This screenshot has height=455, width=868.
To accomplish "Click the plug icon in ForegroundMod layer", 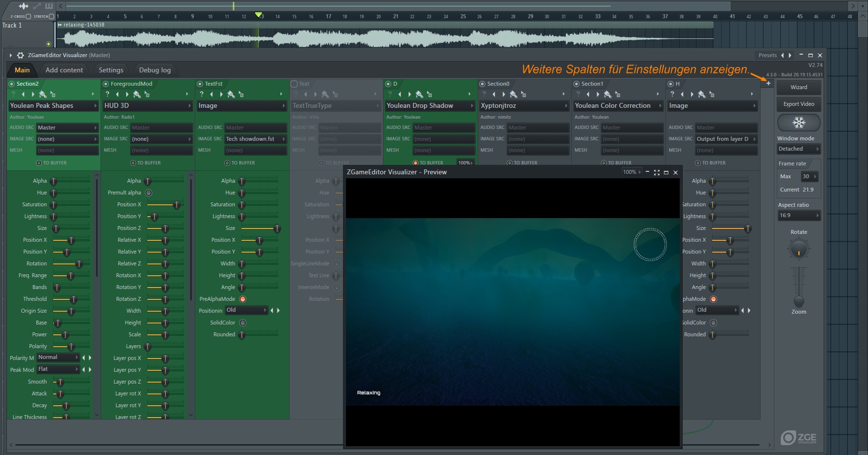I will (137, 94).
